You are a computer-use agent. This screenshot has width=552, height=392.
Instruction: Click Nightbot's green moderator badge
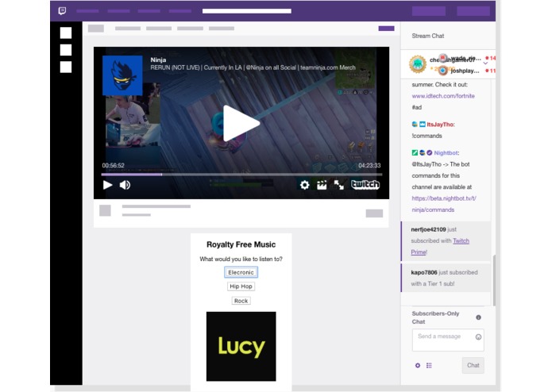click(x=415, y=153)
